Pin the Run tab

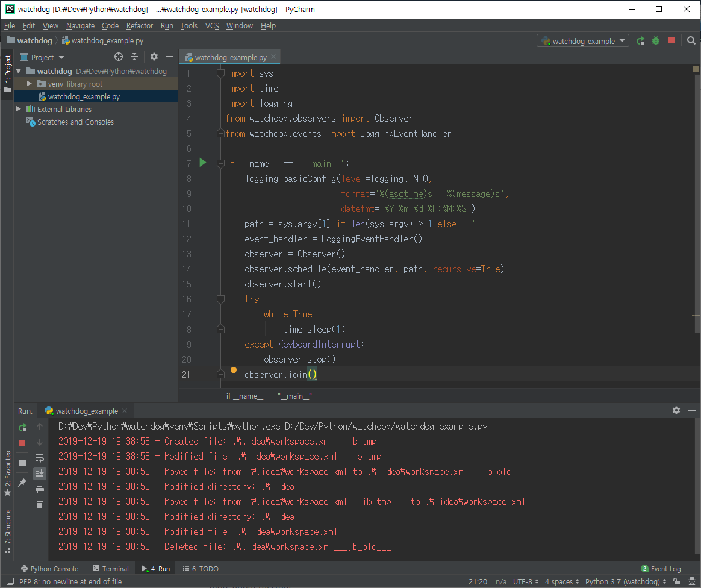pos(22,482)
